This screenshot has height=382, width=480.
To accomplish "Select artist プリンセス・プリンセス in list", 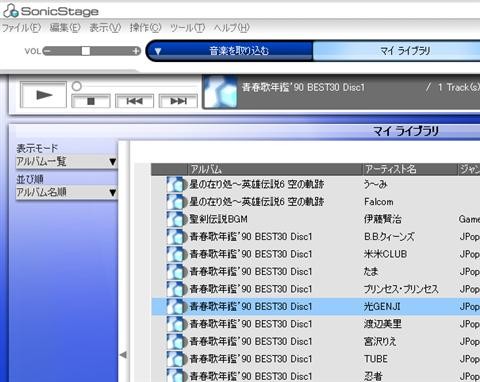I will [401, 289].
